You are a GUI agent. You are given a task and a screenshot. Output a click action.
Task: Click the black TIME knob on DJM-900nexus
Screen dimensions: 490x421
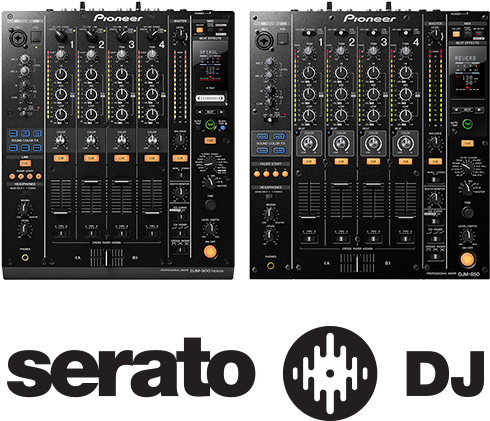[210, 204]
